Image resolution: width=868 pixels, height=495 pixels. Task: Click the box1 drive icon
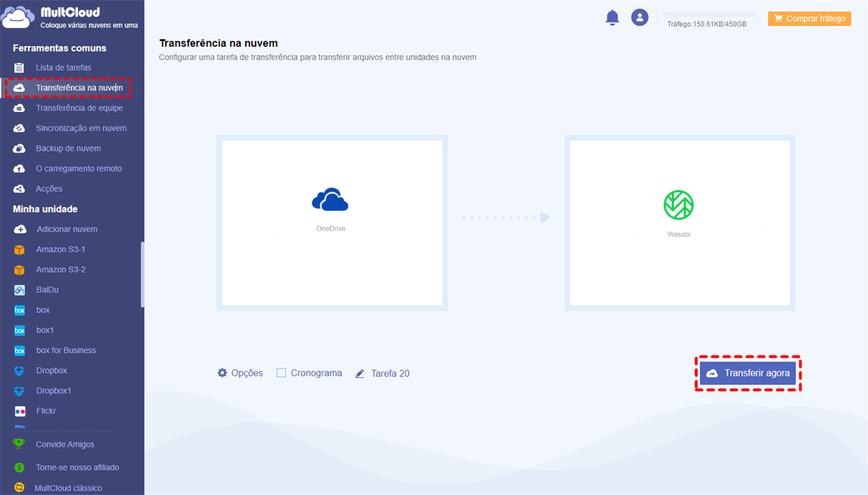coord(20,330)
